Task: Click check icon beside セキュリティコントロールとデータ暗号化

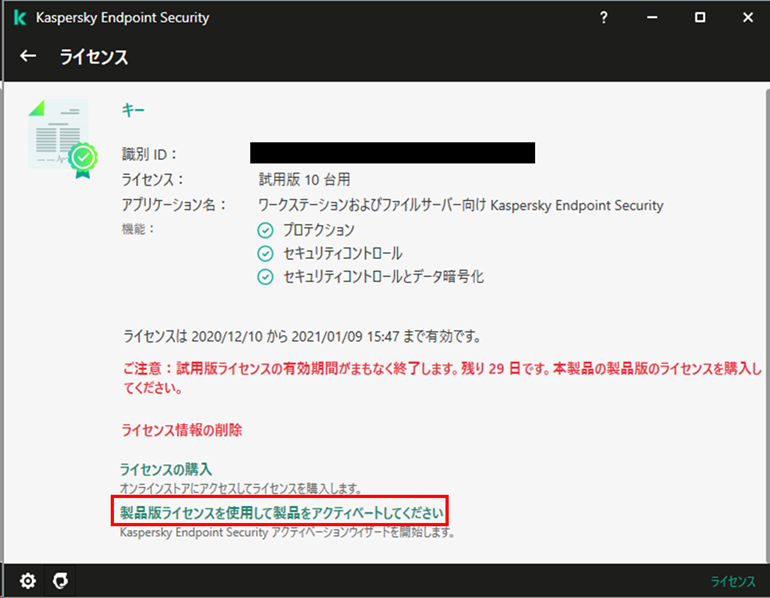Action: 265,277
